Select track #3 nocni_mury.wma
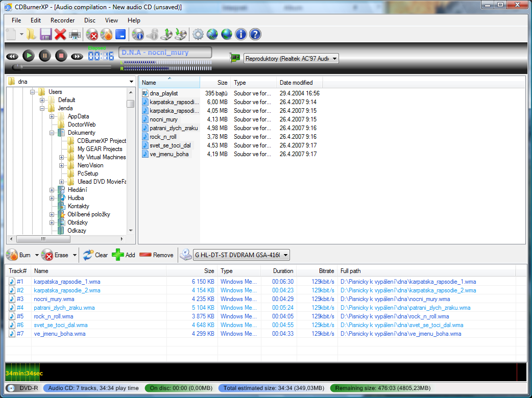 point(265,299)
